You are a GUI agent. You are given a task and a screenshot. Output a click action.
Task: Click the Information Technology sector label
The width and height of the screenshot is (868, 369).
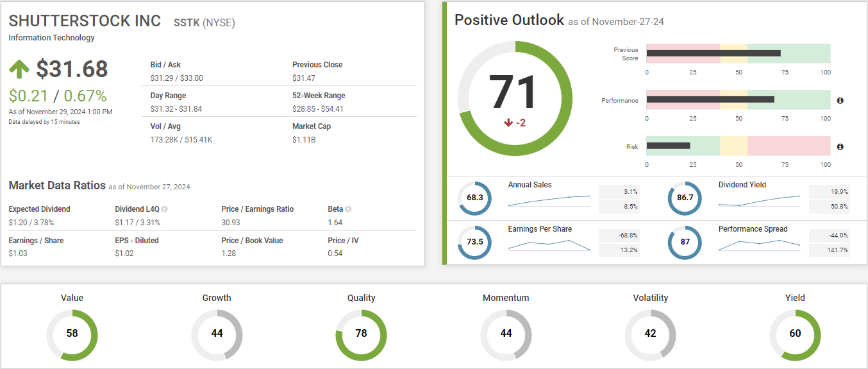point(51,38)
